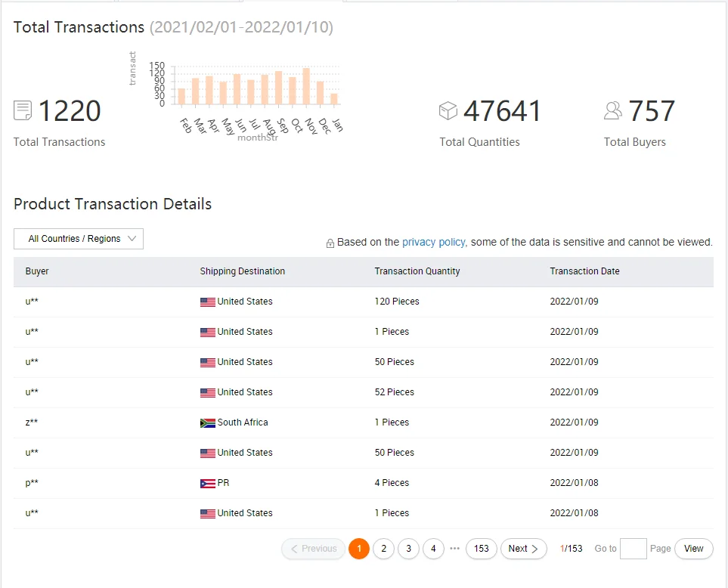
Task: Click the Next page arrow button
Action: (523, 549)
